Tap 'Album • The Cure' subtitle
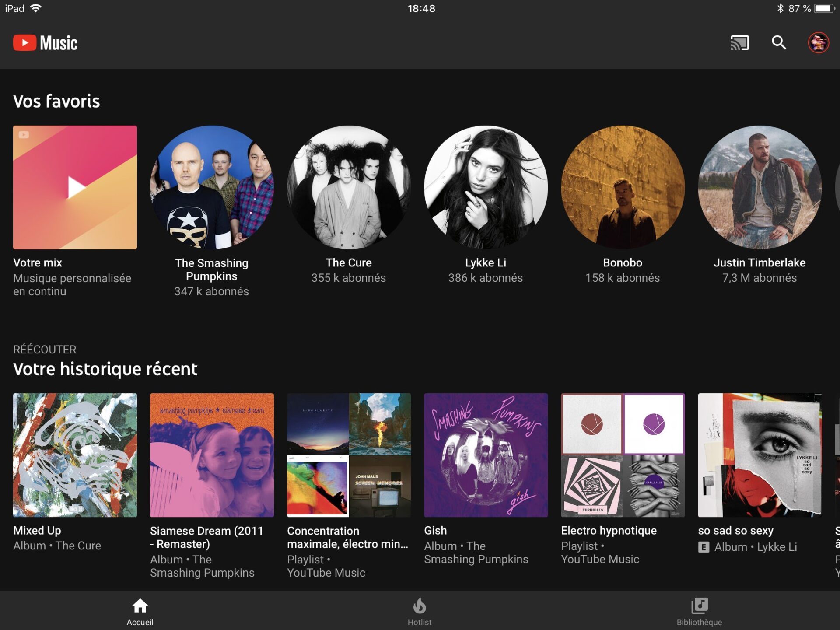This screenshot has height=630, width=840. click(x=57, y=546)
